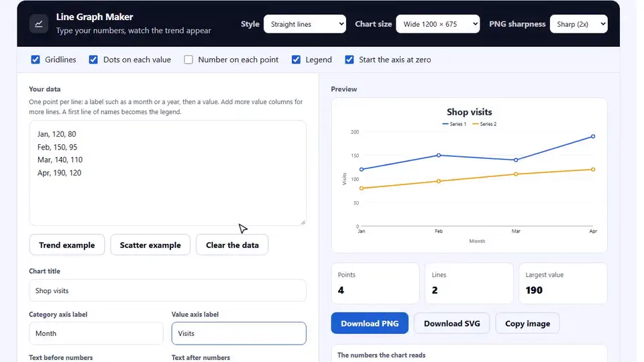644x362 pixels.
Task: Click the 'Text before numbers' label
Action: [61, 357]
